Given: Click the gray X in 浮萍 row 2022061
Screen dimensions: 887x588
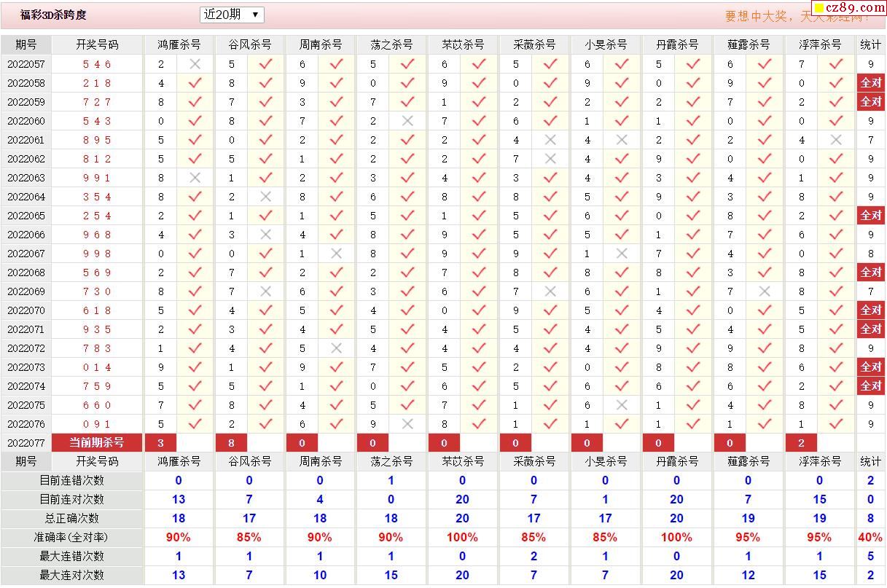Looking at the screenshot, I should pos(836,140).
